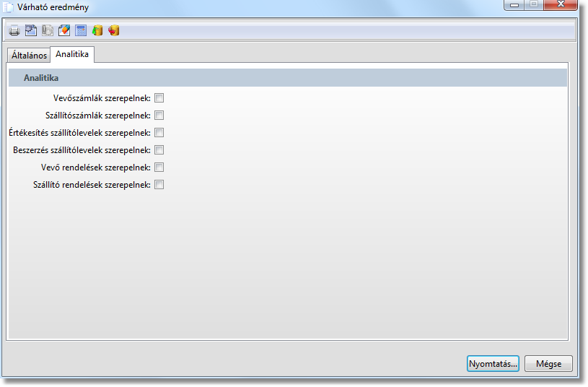Tick the Szállítószámlák szerepelnek checkbox
588x387 pixels.
(159, 116)
